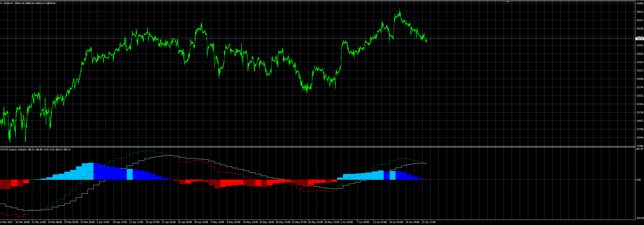This screenshot has width=644, height=225.
Task: Click the 34317 price scale label
Action: pos(640,20)
